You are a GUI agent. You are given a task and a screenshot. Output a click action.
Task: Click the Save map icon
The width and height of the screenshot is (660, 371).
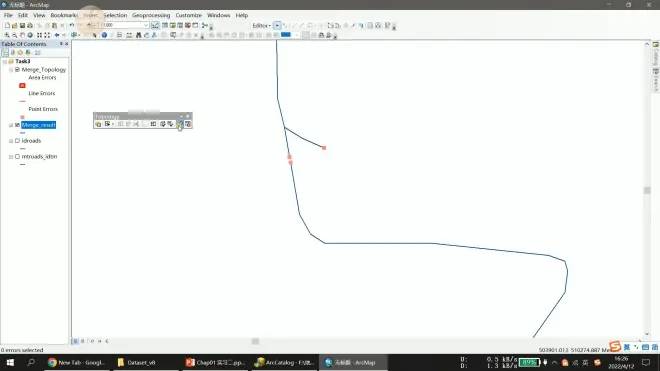pyautogui.click(x=22, y=26)
